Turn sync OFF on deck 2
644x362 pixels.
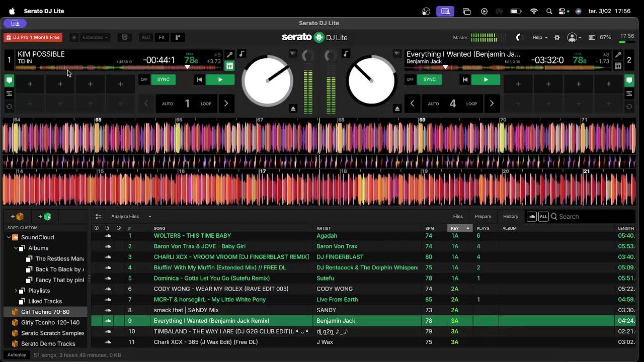pos(410,79)
